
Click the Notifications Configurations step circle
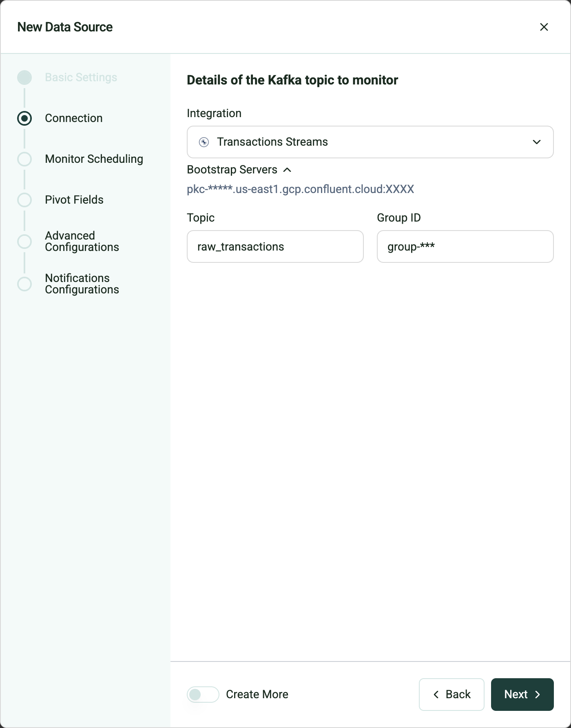[24, 284]
